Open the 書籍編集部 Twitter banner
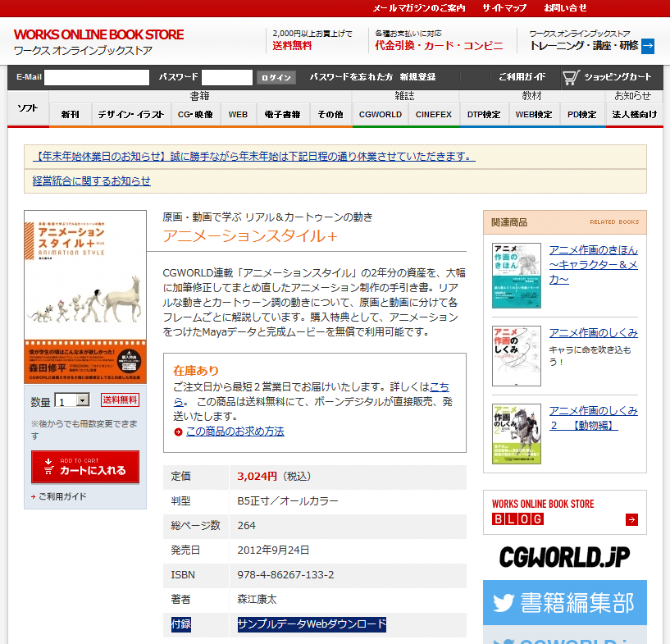 tap(565, 603)
